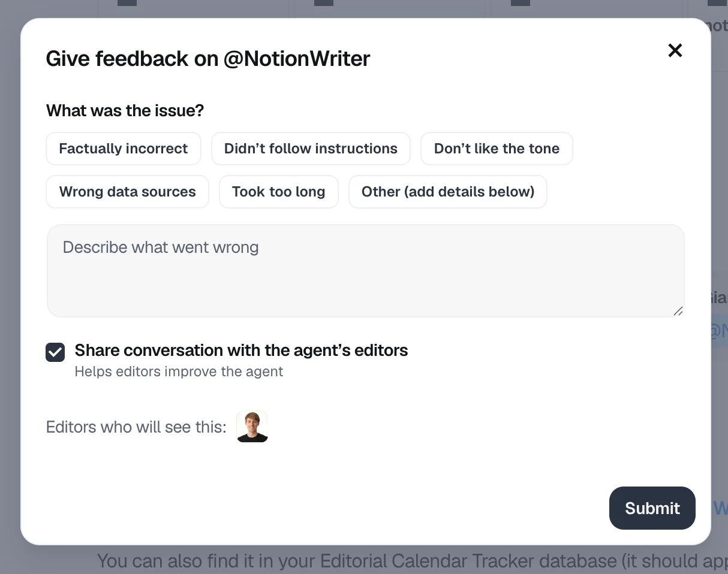Click the 'What was the issue?' heading
Image resolution: width=728 pixels, height=574 pixels.
[125, 110]
